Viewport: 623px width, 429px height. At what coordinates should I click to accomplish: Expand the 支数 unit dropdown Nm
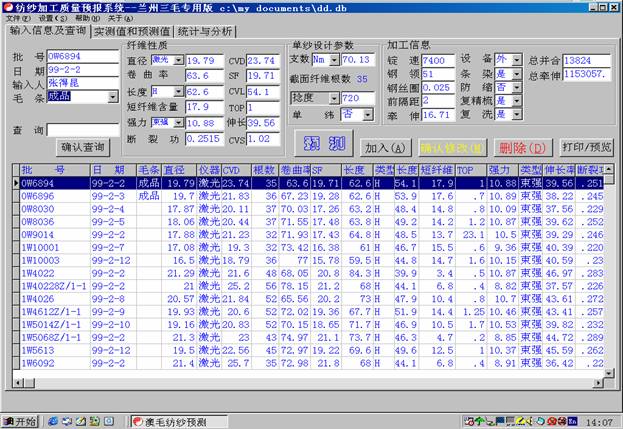[332, 62]
